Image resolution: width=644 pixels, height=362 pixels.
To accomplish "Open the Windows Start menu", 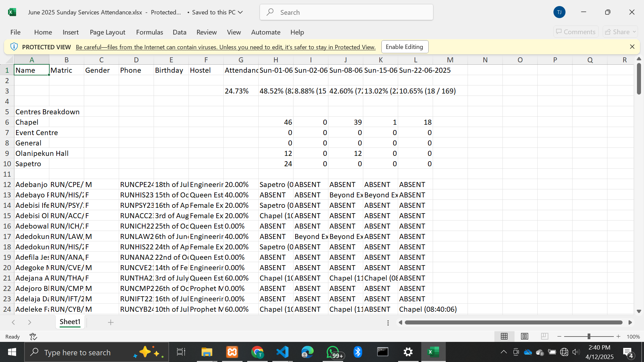I will click(12, 352).
